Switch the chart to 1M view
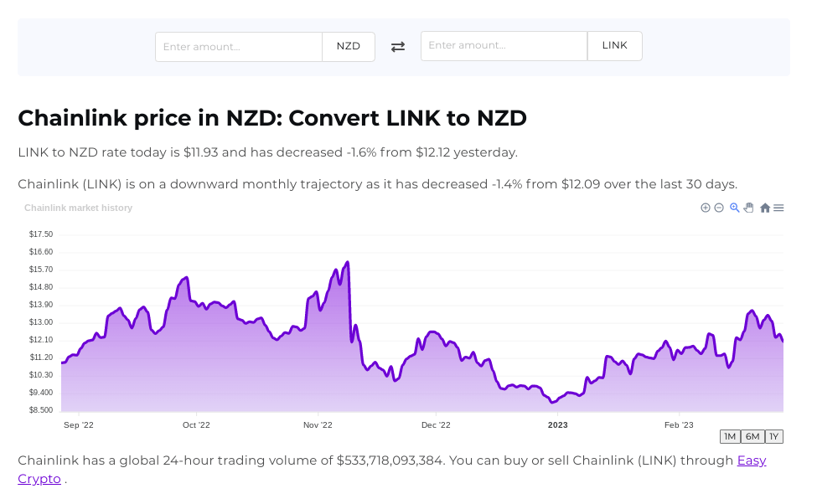 pos(729,436)
